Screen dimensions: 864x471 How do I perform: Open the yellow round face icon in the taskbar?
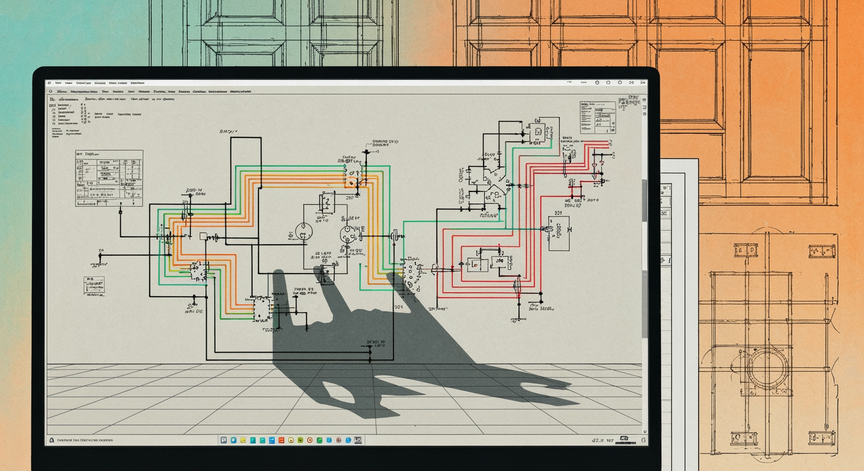point(291,440)
